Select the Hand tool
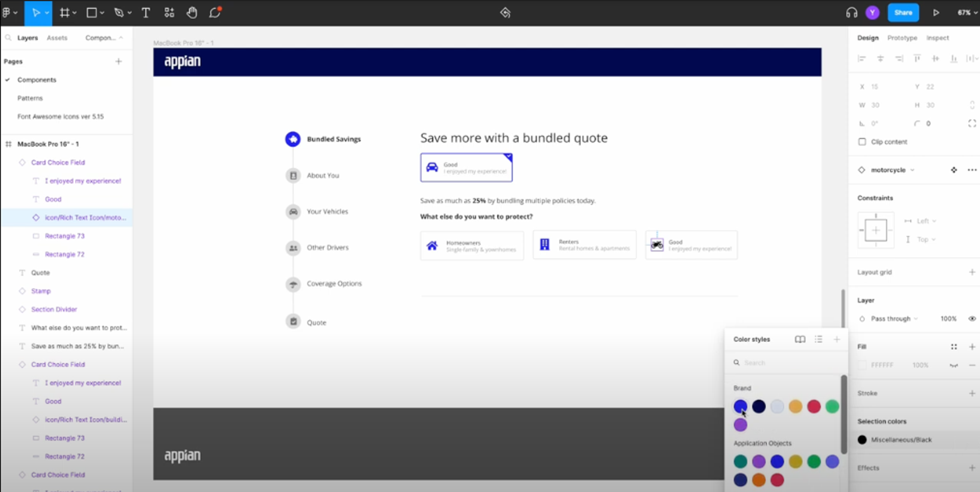Screen dimensions: 980x492 tap(192, 13)
